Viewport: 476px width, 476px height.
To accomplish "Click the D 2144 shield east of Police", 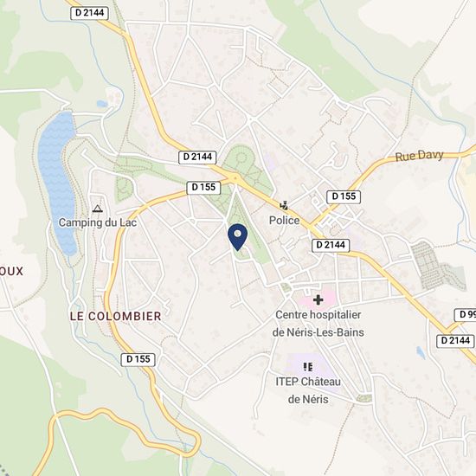I will pos(331,245).
